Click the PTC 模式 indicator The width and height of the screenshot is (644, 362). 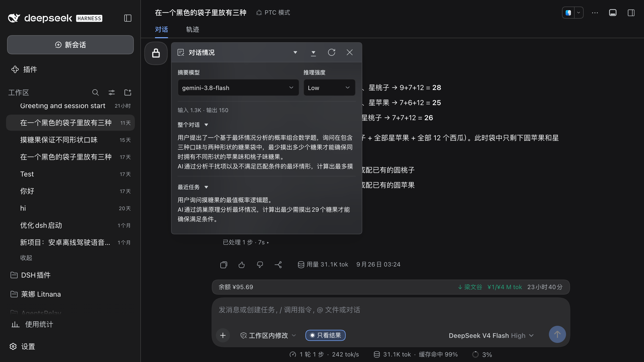(273, 13)
